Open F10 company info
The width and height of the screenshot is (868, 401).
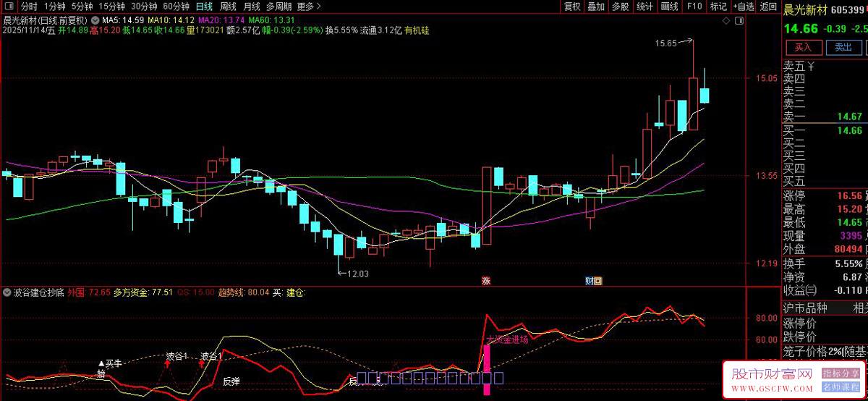coord(694,7)
